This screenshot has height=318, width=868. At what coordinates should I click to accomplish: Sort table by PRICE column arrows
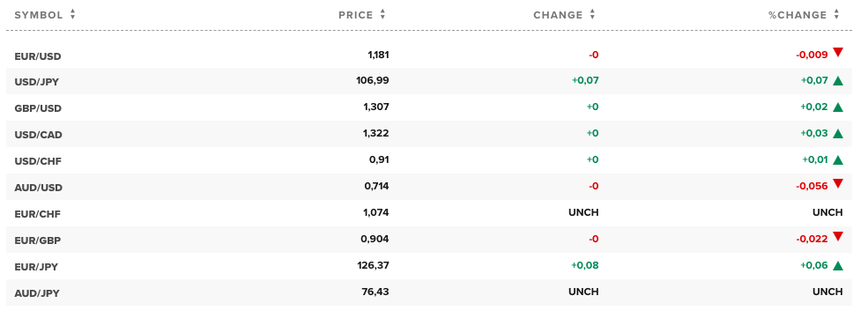pos(382,15)
